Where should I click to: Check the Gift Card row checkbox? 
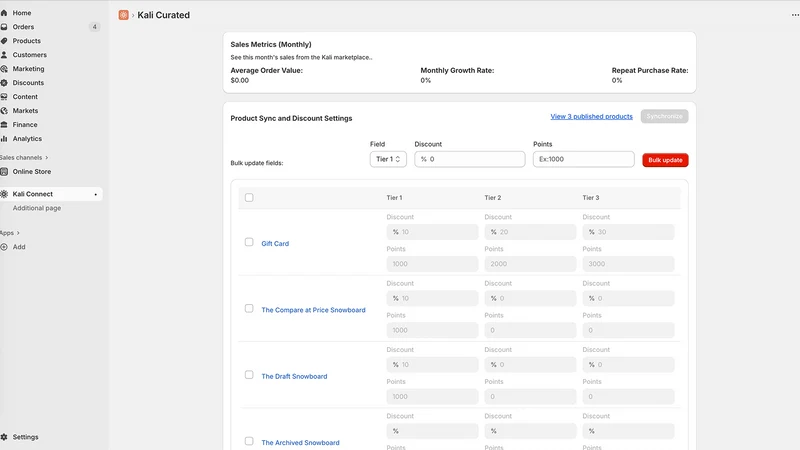click(249, 242)
